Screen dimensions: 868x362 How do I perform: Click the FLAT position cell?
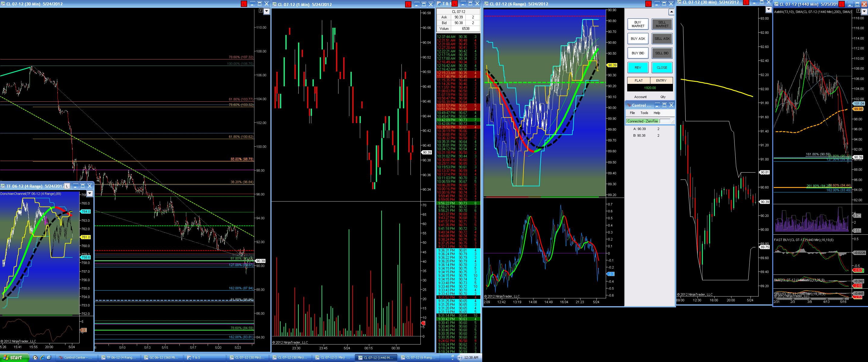(x=639, y=81)
